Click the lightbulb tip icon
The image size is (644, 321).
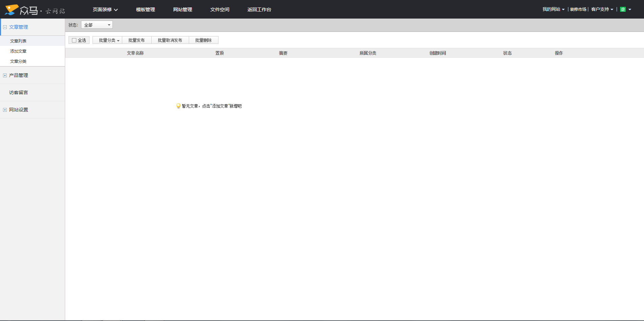pyautogui.click(x=178, y=106)
